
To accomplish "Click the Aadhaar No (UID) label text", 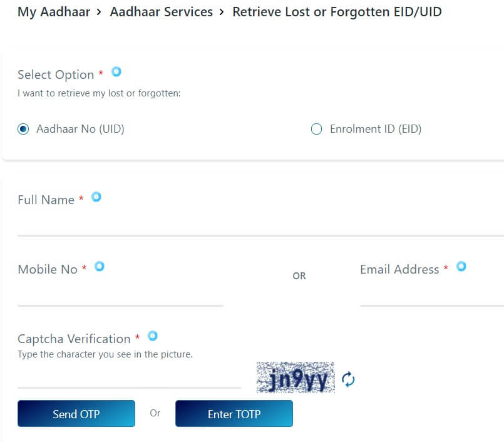I will [80, 130].
